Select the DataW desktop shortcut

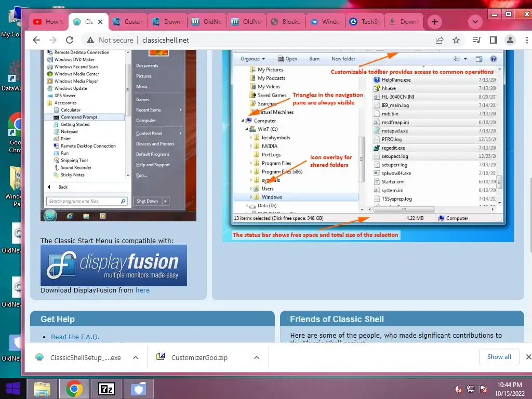click(12, 75)
